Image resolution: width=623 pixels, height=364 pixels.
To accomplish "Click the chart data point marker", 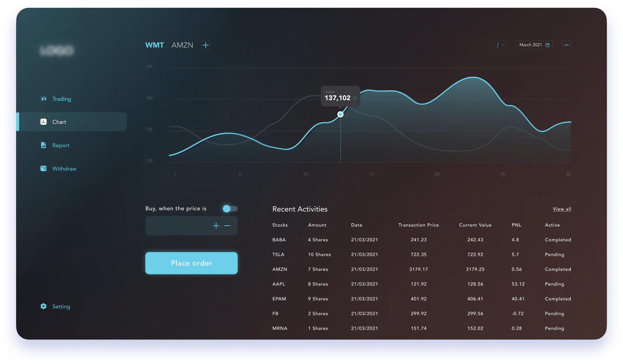I will point(340,114).
